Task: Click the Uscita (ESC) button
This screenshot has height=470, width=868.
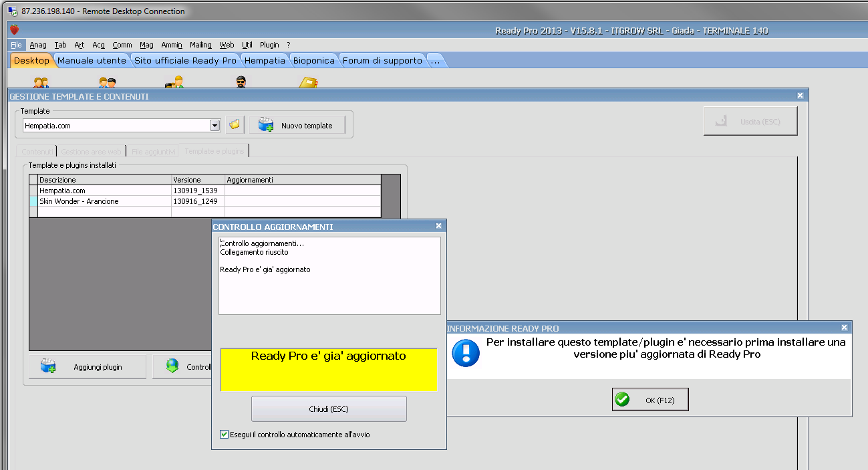Action: click(750, 122)
